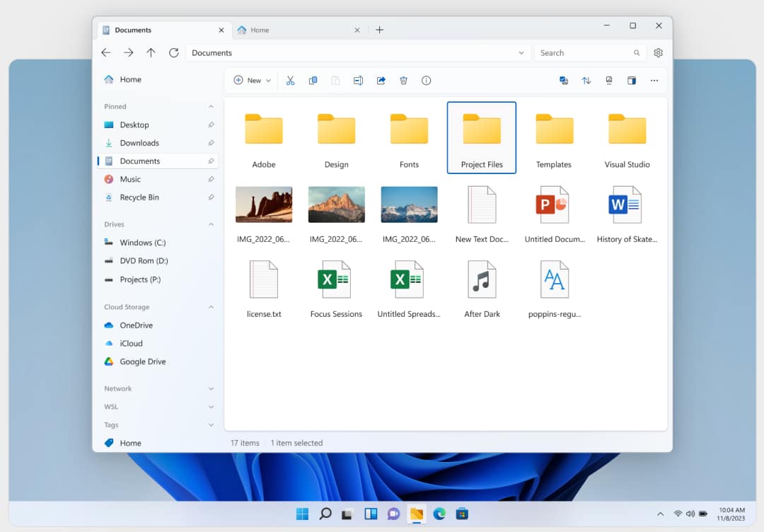Refresh the current folder view

[x=173, y=53]
